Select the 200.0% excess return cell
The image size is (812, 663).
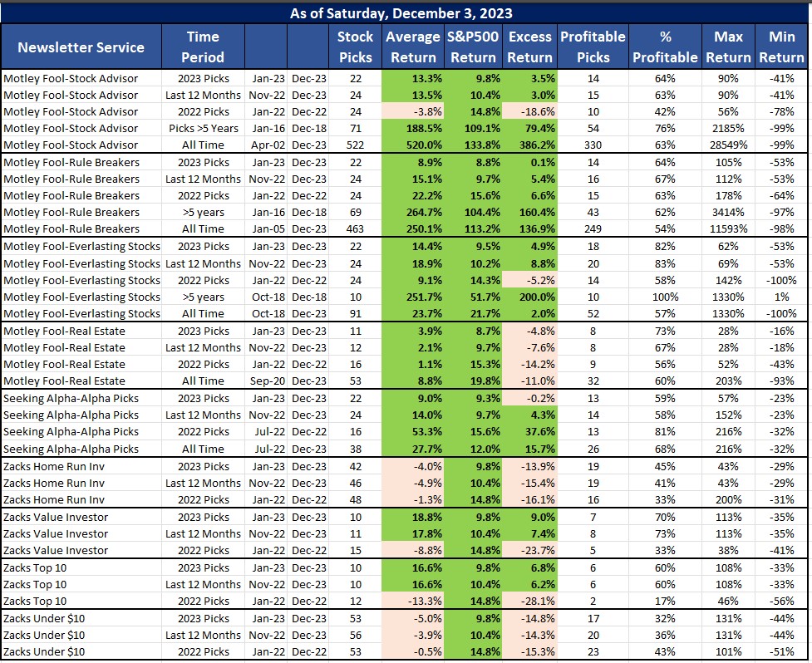[x=529, y=297]
